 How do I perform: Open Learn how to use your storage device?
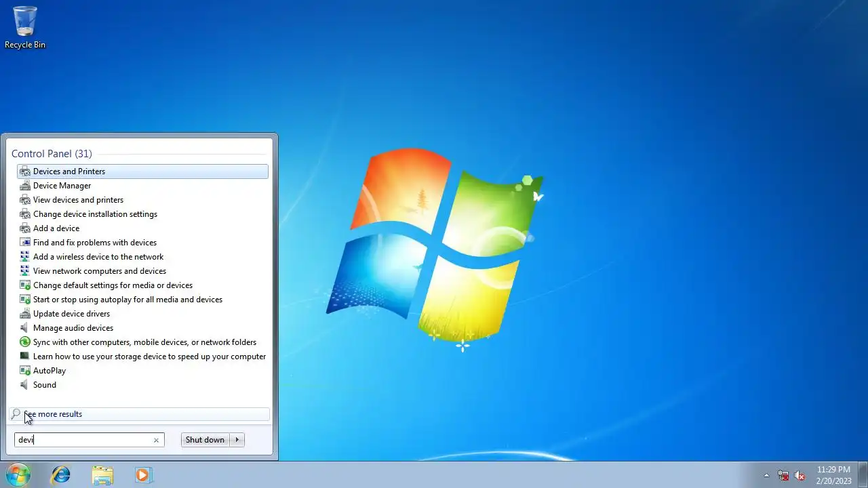click(x=142, y=357)
